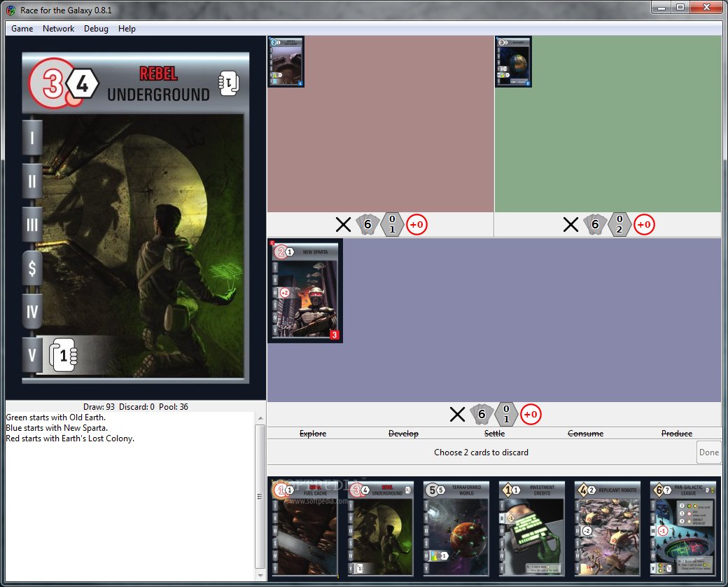
Task: Select Pan-Galactic League card in hand
Action: [x=683, y=528]
